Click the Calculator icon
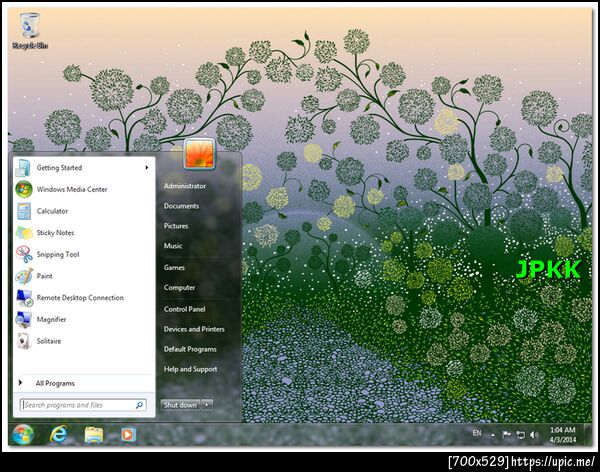Viewport: 600px width, 472px height. [24, 211]
